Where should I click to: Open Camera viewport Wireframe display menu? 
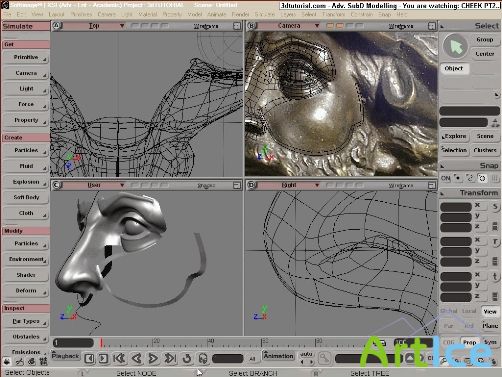point(401,26)
